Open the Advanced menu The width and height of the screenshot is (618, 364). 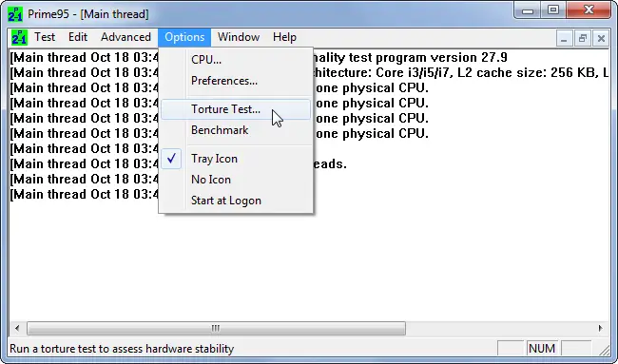126,37
